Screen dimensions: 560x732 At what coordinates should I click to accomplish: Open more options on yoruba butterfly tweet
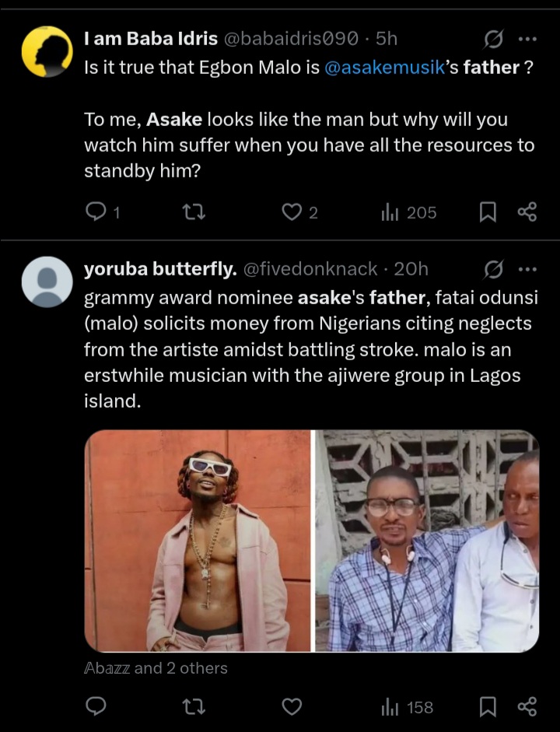[x=527, y=269]
